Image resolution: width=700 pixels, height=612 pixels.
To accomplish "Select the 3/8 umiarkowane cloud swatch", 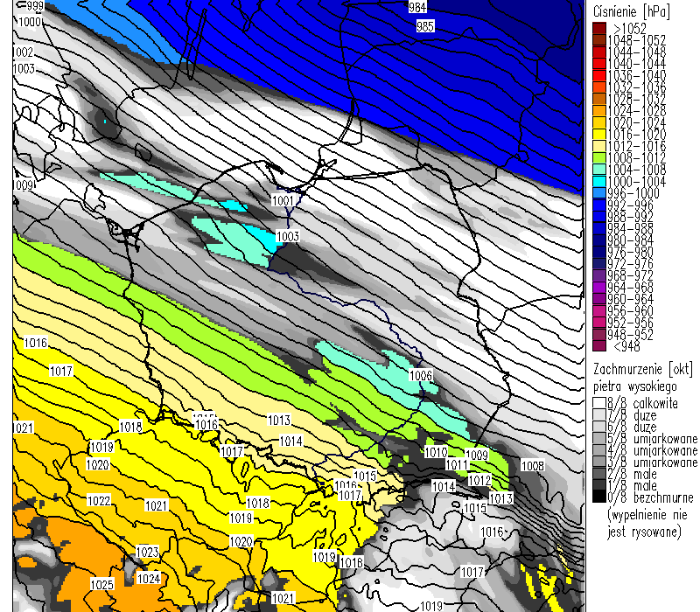I will pos(599,462).
